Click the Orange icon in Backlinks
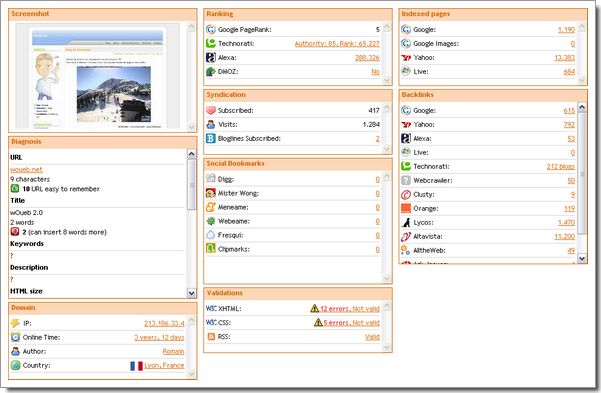Screen dimensions: 601x393 (406, 208)
